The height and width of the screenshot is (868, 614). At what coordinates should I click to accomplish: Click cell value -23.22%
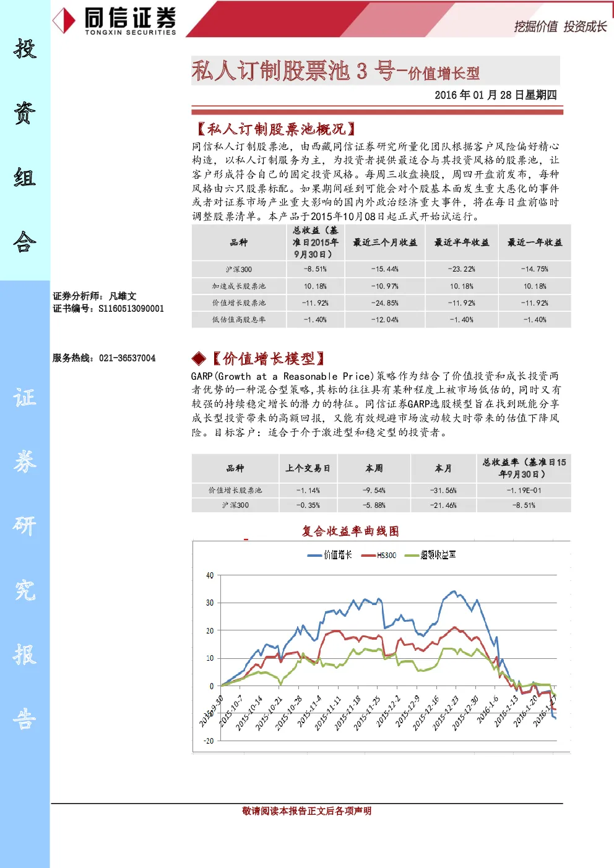click(462, 269)
